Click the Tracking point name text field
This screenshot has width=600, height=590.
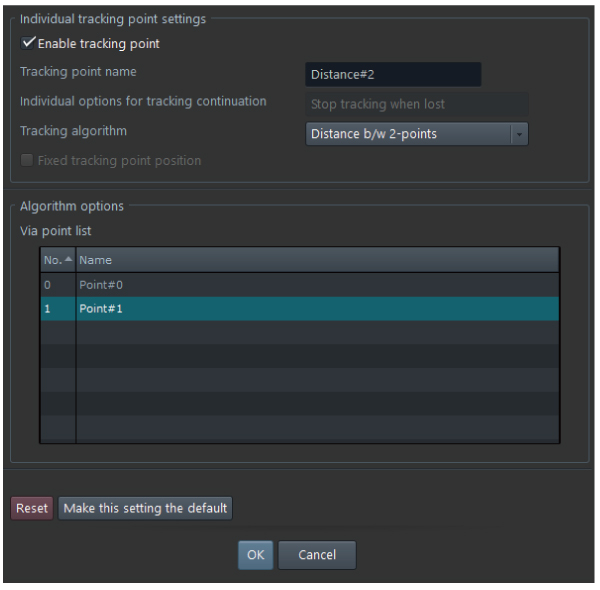point(392,75)
